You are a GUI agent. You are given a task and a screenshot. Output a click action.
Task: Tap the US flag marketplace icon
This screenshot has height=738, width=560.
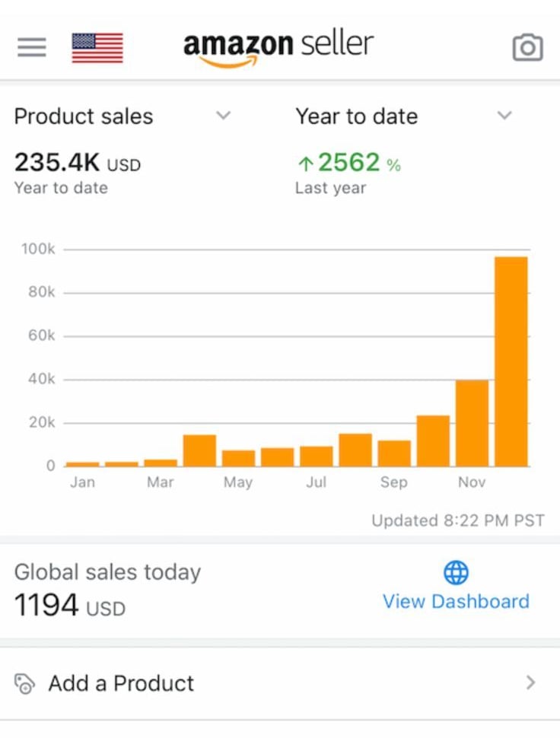coord(97,47)
